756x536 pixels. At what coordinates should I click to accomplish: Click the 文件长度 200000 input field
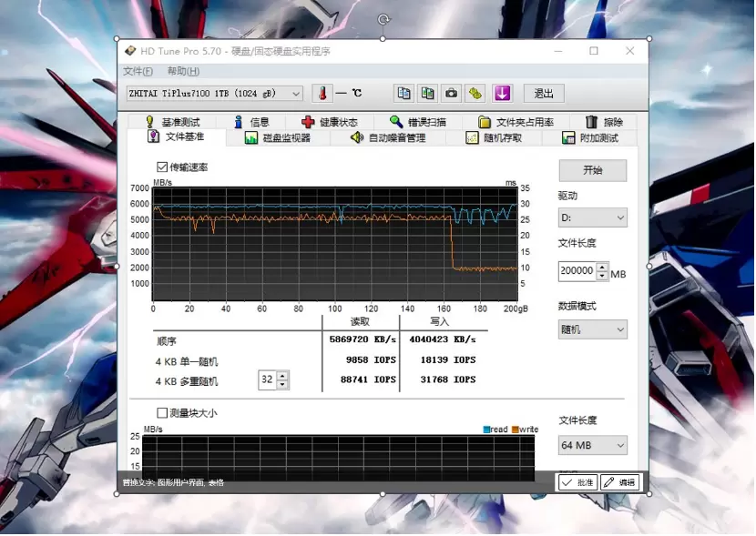tap(577, 271)
